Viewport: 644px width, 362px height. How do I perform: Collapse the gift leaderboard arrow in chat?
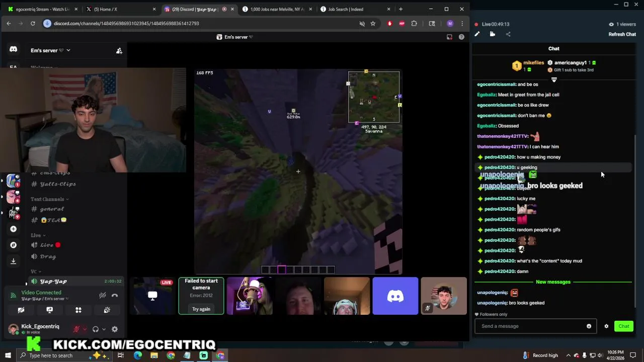554,79
